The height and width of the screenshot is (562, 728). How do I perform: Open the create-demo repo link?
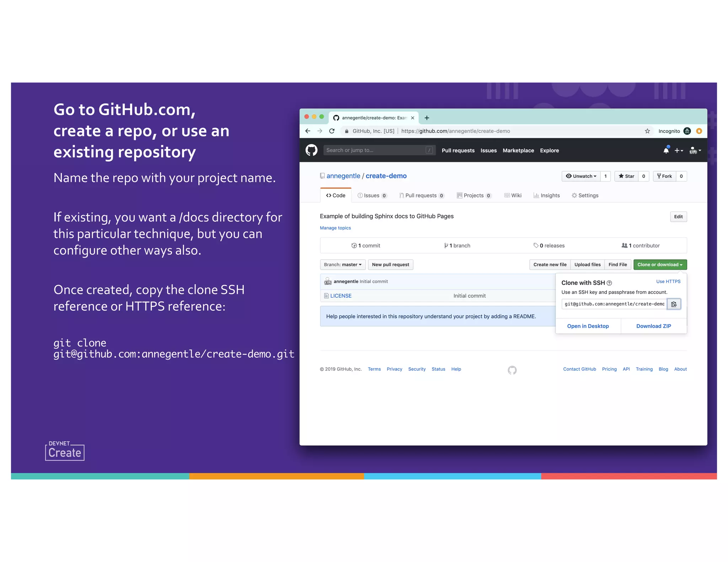pyautogui.click(x=386, y=176)
